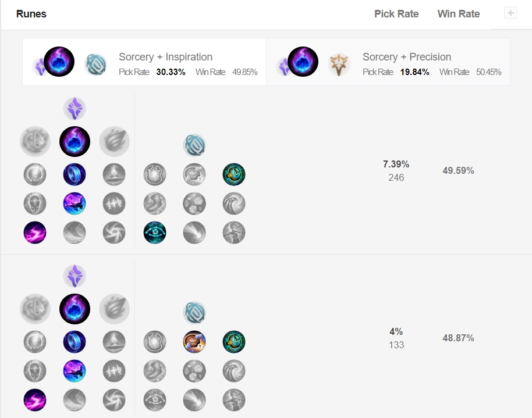Click the teal hourglass Inspiration rune, first build

click(234, 174)
